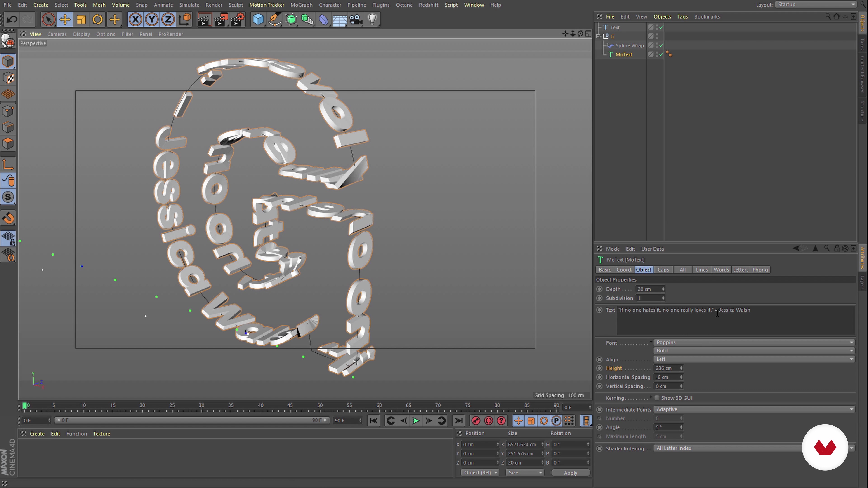Screen dimensions: 868x488
Task: Click the Coordinate System icon
Action: (185, 19)
